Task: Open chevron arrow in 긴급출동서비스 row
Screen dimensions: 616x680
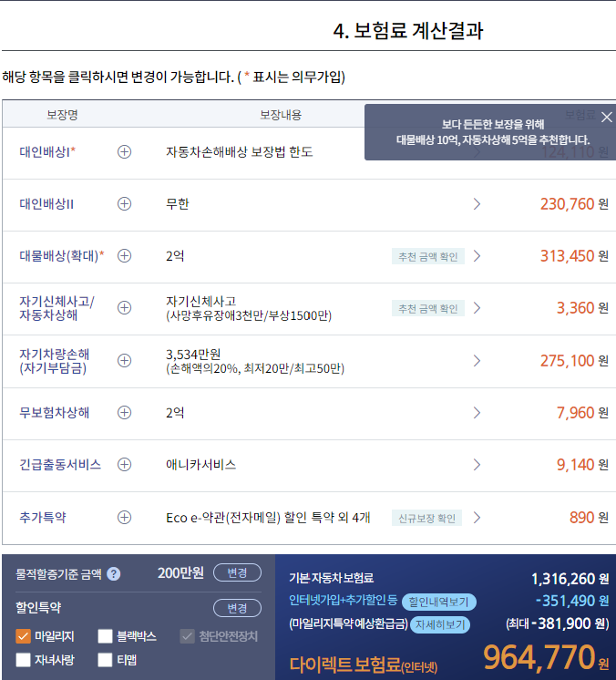Action: (477, 465)
